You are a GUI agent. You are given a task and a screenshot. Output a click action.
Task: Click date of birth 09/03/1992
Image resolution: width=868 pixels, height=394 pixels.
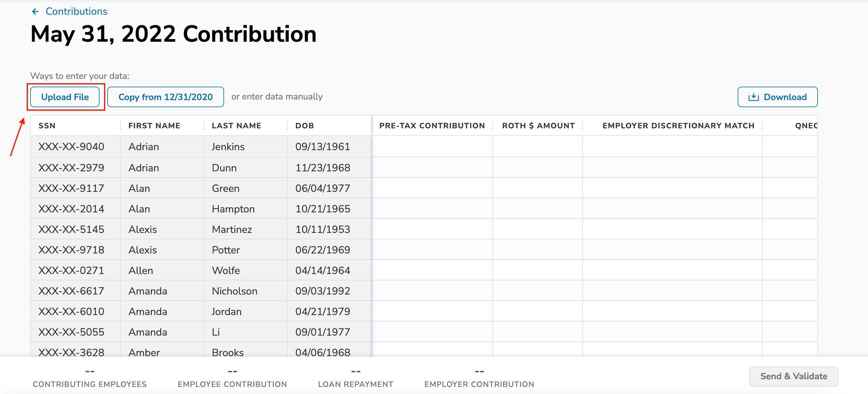[323, 291]
